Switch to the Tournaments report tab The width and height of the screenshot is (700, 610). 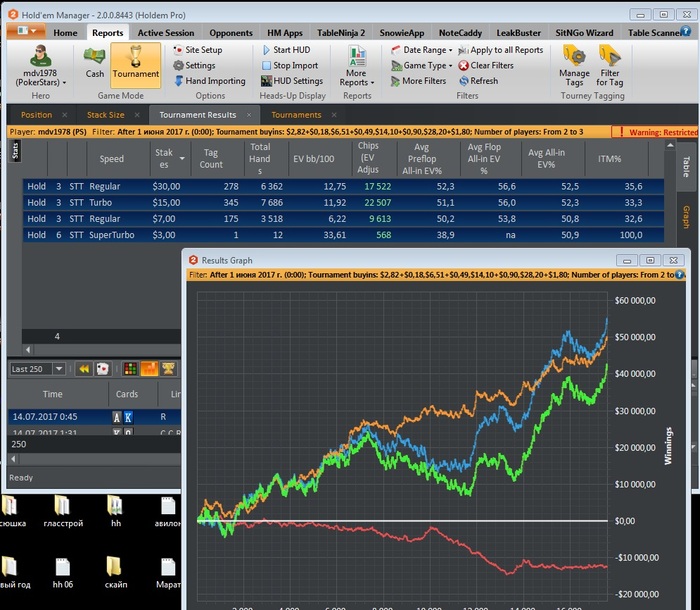click(296, 115)
